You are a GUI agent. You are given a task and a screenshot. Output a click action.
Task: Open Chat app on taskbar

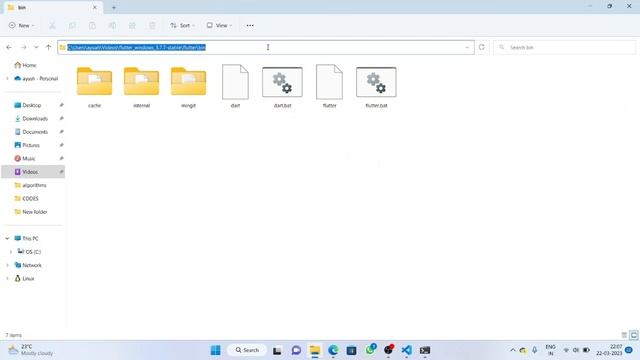click(x=296, y=350)
